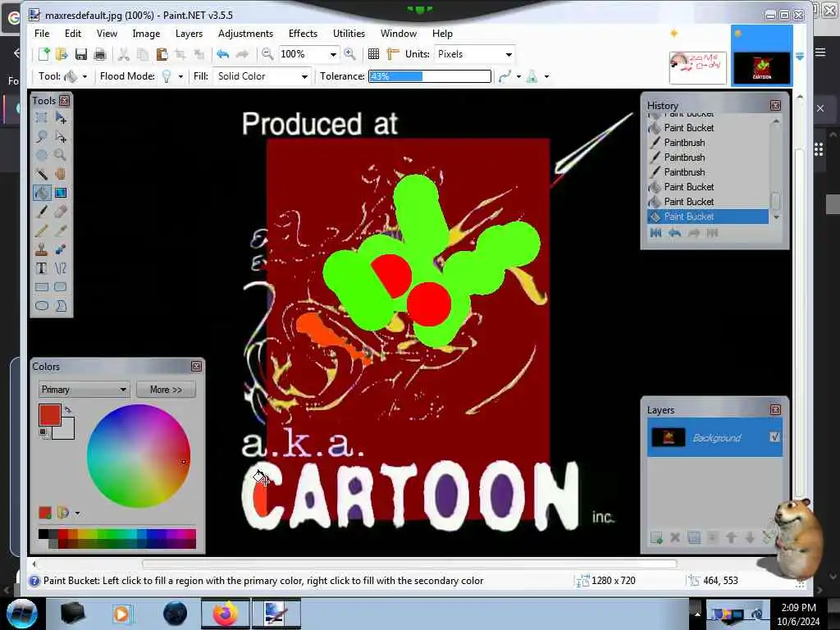Click inside the color wheel
The image size is (840, 630).
click(138, 456)
